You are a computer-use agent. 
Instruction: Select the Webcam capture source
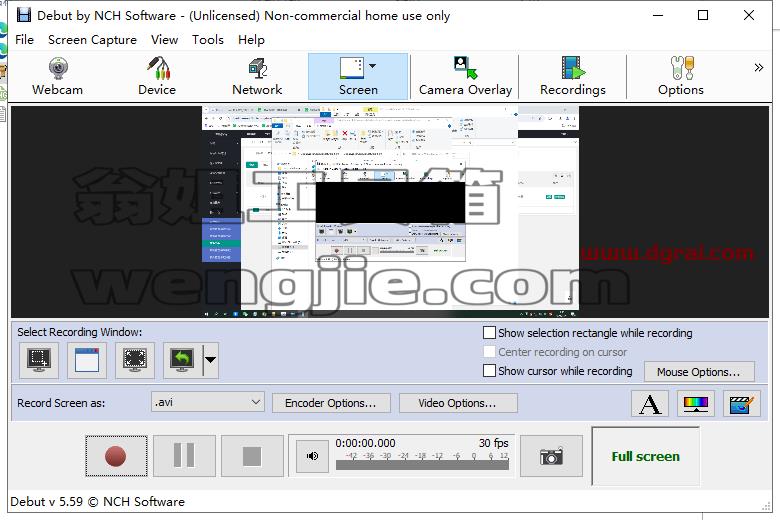[58, 76]
